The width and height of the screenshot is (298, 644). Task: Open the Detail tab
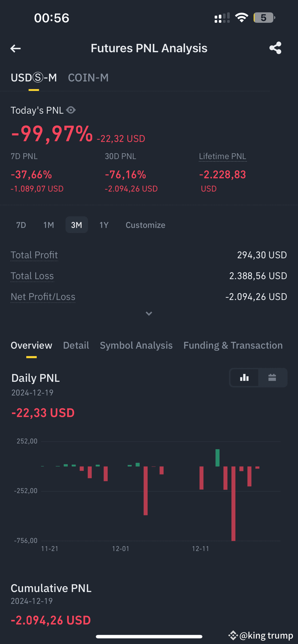point(76,345)
